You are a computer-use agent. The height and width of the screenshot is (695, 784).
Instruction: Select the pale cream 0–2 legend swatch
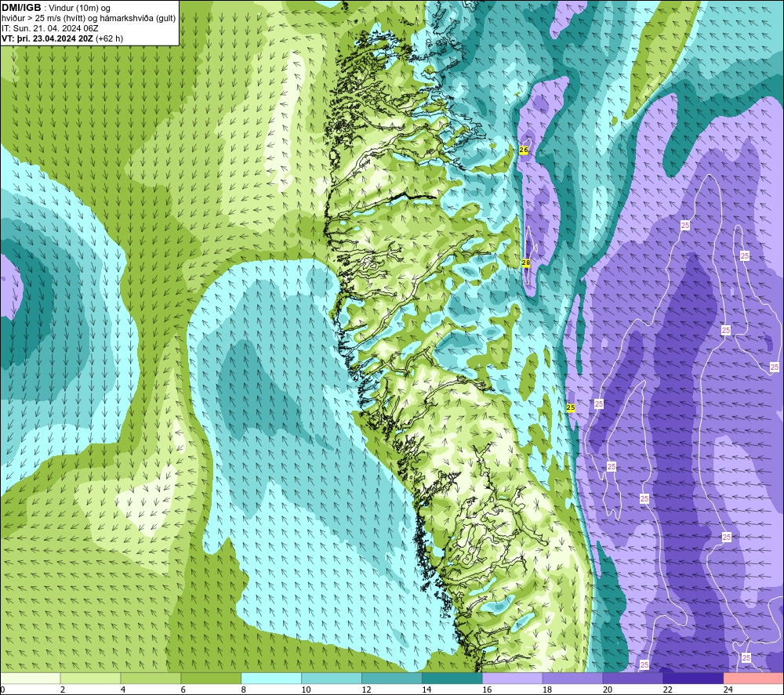tap(31, 679)
